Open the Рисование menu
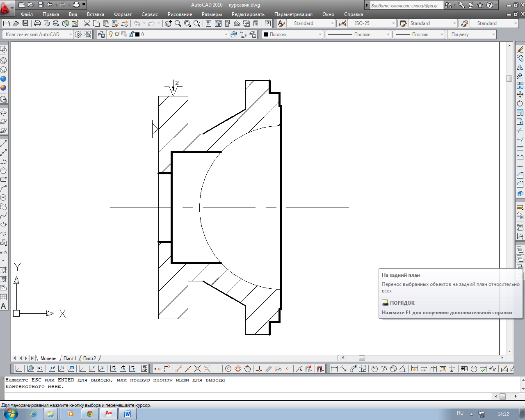The width and height of the screenshot is (525, 420). (x=180, y=14)
